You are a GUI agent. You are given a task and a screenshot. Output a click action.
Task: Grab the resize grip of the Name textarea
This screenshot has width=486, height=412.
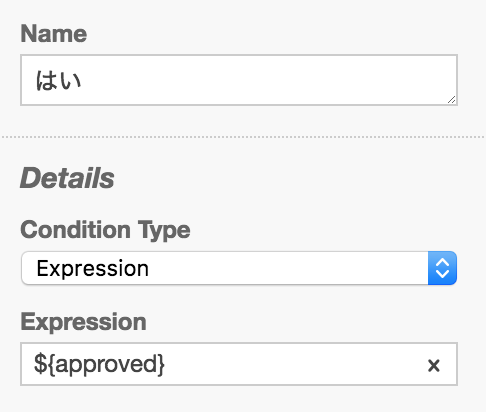pyautogui.click(x=451, y=100)
